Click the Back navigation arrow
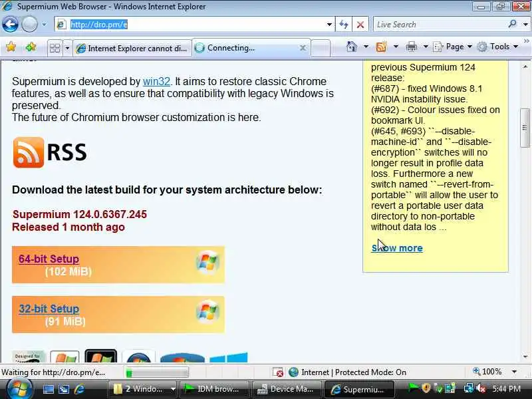Screen dimensions: 532x399 pos(10,25)
